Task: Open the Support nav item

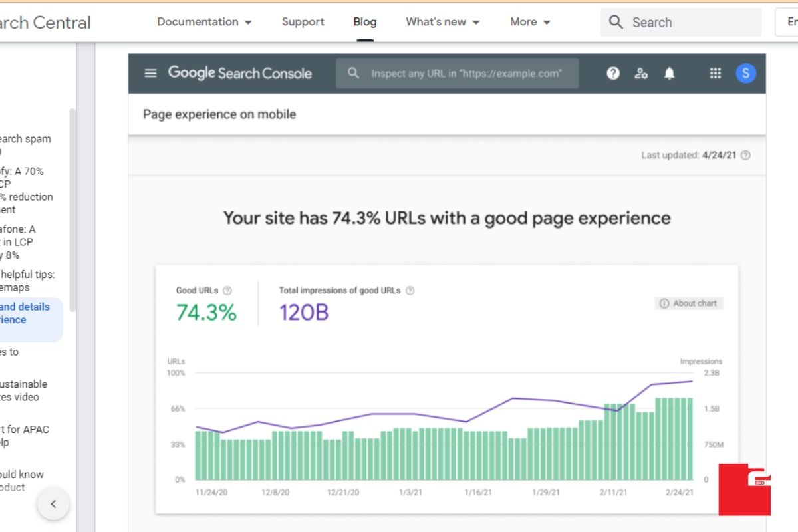Action: coord(303,22)
